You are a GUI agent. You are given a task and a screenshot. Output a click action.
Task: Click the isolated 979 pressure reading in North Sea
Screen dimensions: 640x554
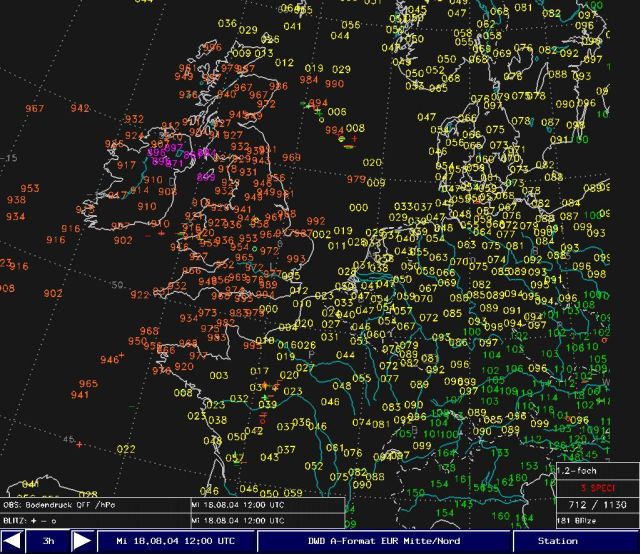pos(355,179)
